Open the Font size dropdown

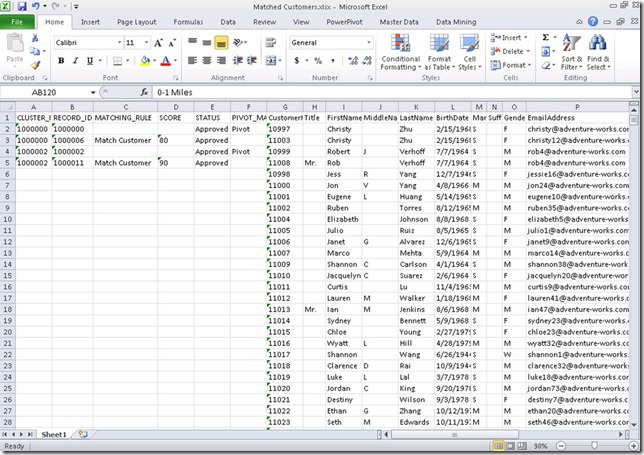(x=146, y=42)
